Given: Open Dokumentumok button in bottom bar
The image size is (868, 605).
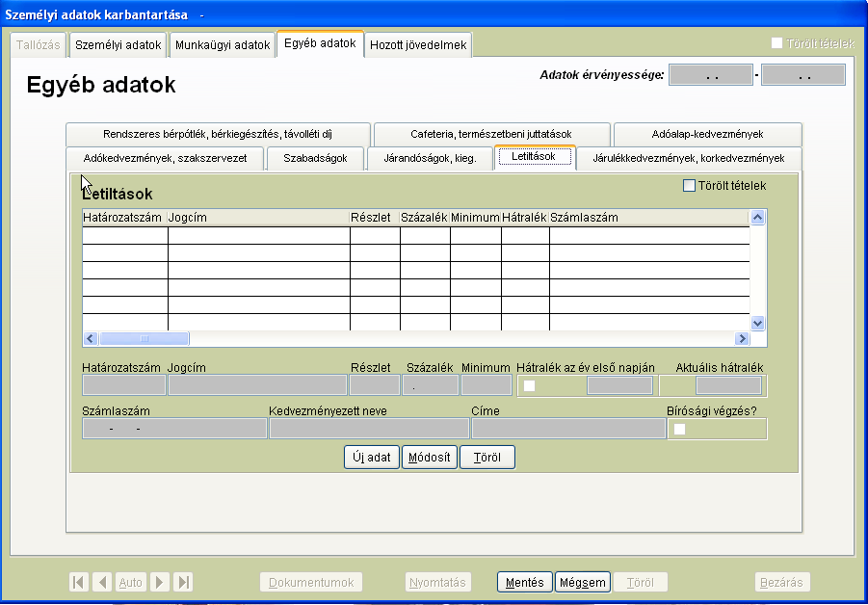Looking at the screenshot, I should [x=311, y=582].
